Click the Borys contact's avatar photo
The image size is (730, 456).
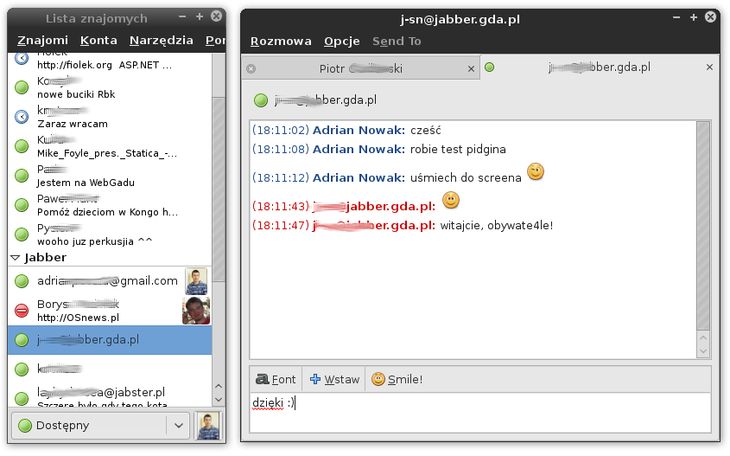(x=196, y=311)
